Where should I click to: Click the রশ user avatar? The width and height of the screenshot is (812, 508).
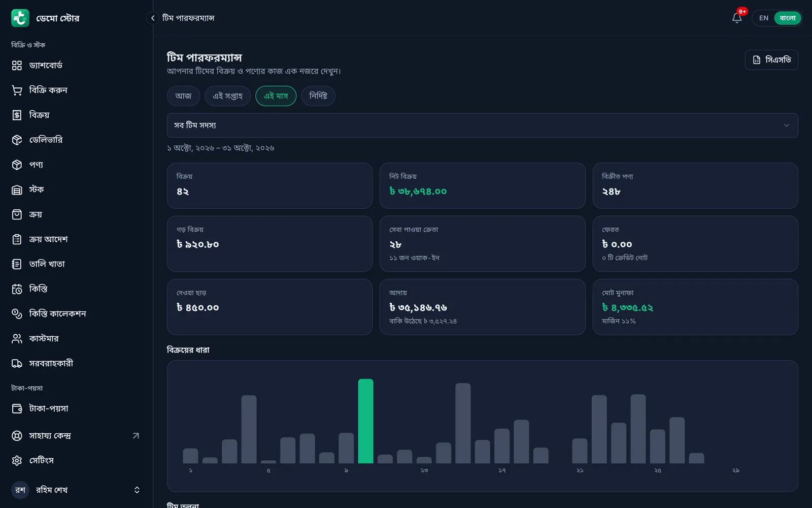tap(20, 490)
